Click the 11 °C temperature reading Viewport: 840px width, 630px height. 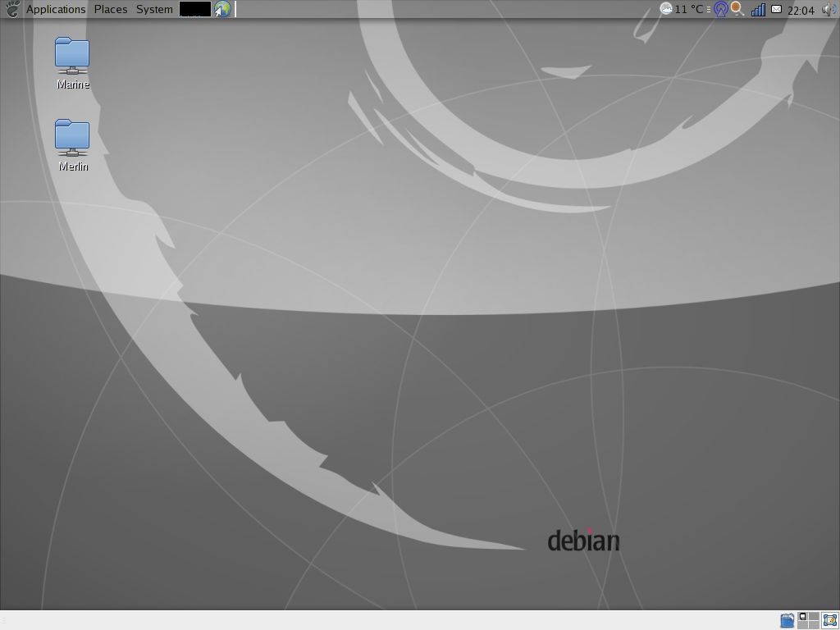[689, 9]
